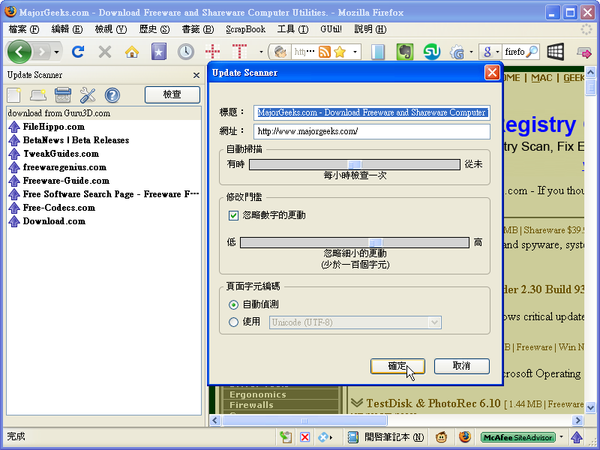Viewport: 600px width, 450px height.
Task: Open the address bar dropdown arrow
Action: coord(355,52)
